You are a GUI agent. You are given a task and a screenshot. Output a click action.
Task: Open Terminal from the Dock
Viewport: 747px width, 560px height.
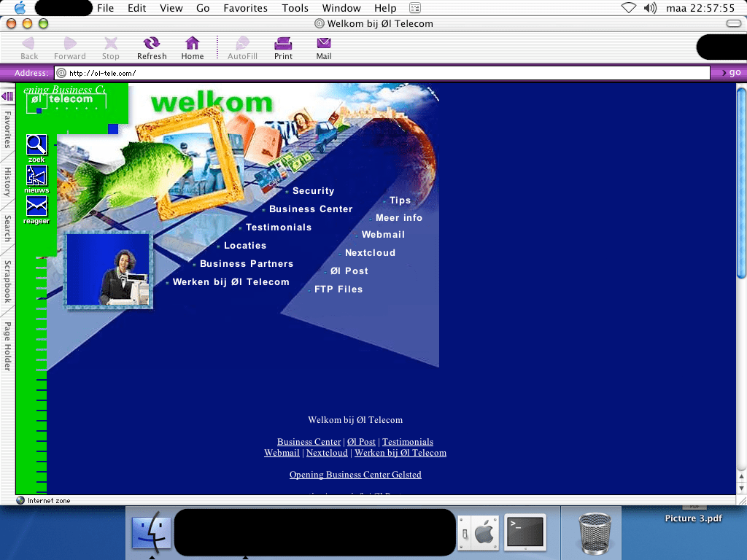tap(525, 532)
